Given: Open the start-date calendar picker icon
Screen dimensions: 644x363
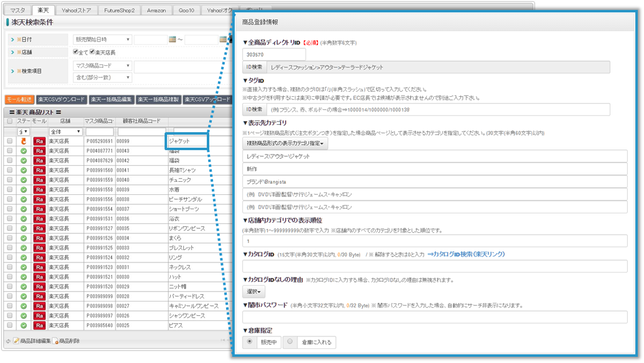Looking at the screenshot, I should click(x=173, y=39).
